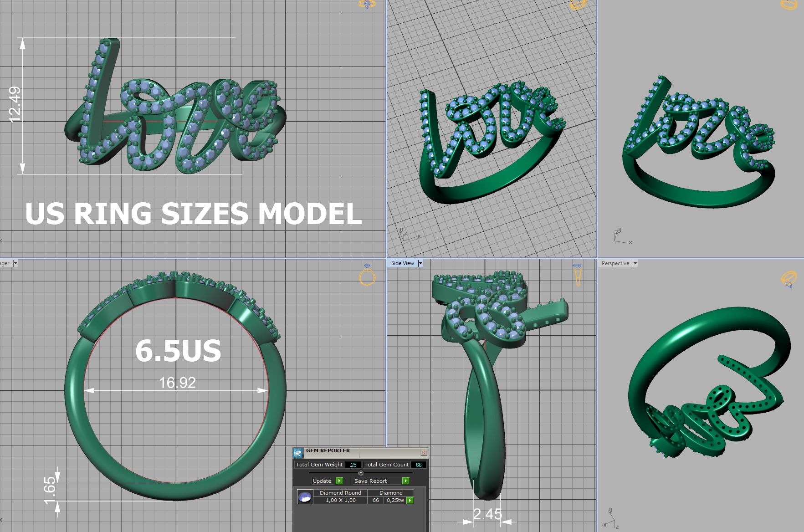Click the green arrow beside 0,25tw

pyautogui.click(x=410, y=500)
